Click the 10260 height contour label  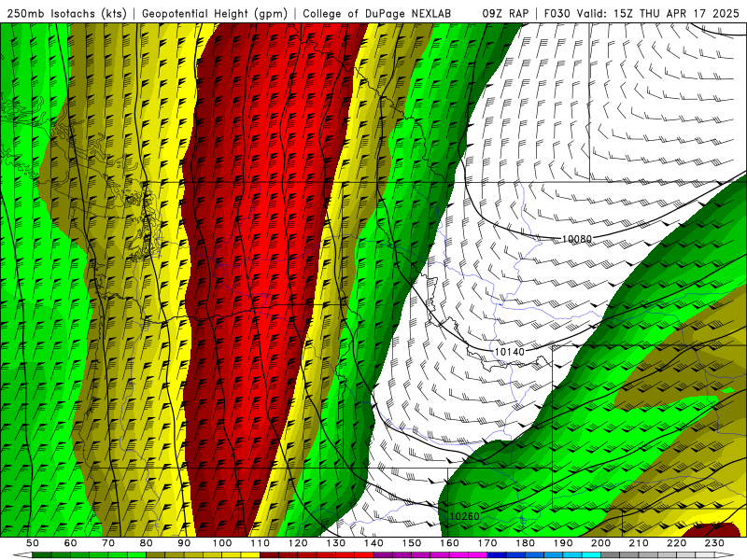464,516
